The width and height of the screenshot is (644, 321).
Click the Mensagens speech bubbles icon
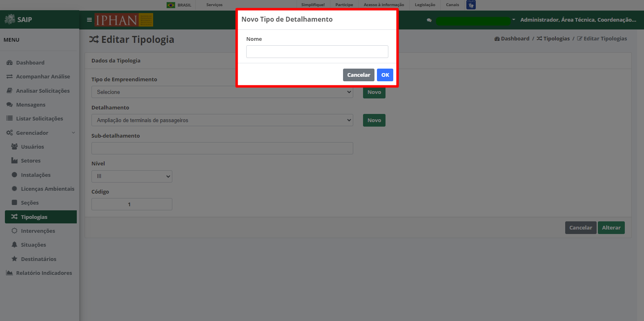[x=9, y=105]
